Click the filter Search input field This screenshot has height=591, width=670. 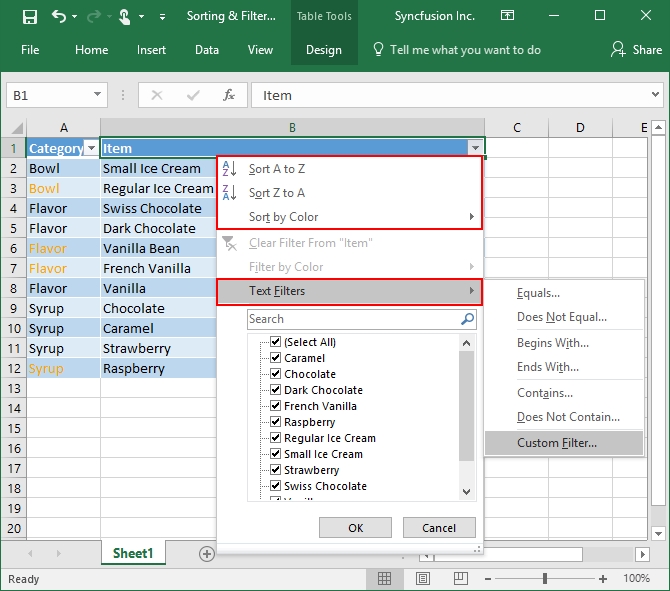(352, 319)
